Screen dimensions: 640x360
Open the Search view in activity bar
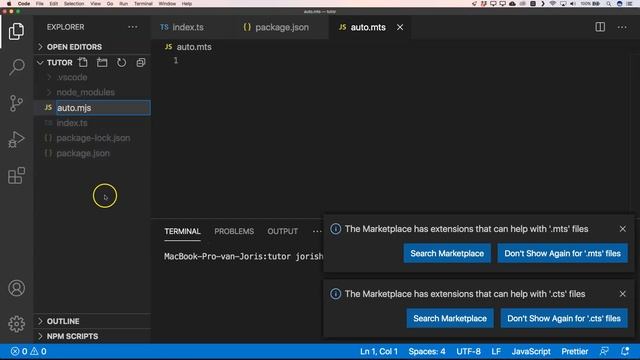[x=16, y=67]
